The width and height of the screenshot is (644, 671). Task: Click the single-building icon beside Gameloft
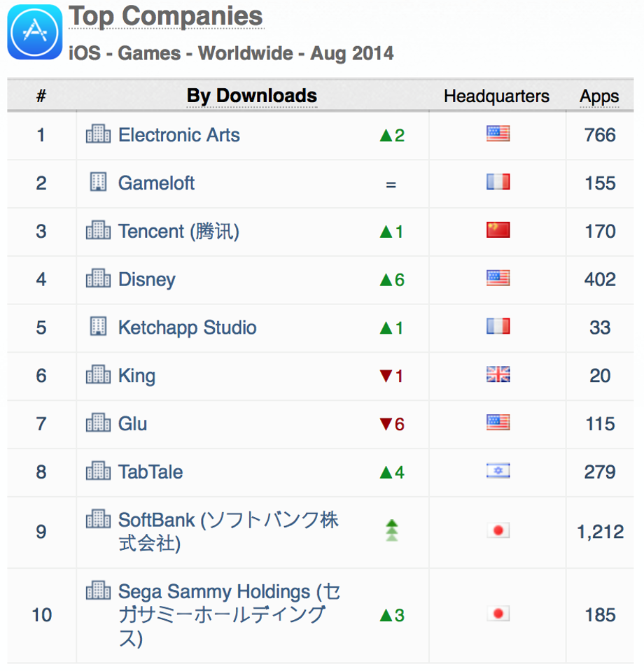(98, 182)
